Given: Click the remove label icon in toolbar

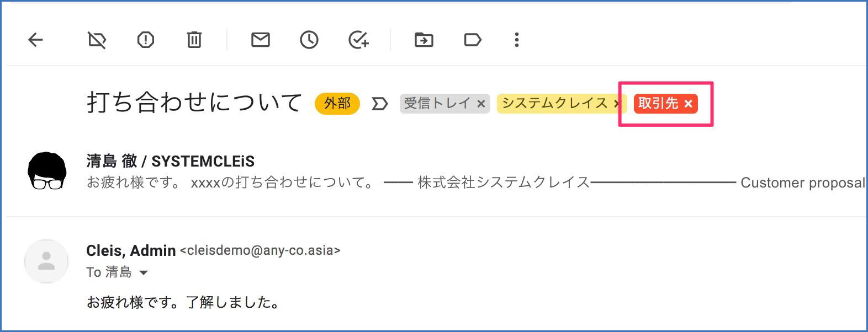Looking at the screenshot, I should click(97, 40).
